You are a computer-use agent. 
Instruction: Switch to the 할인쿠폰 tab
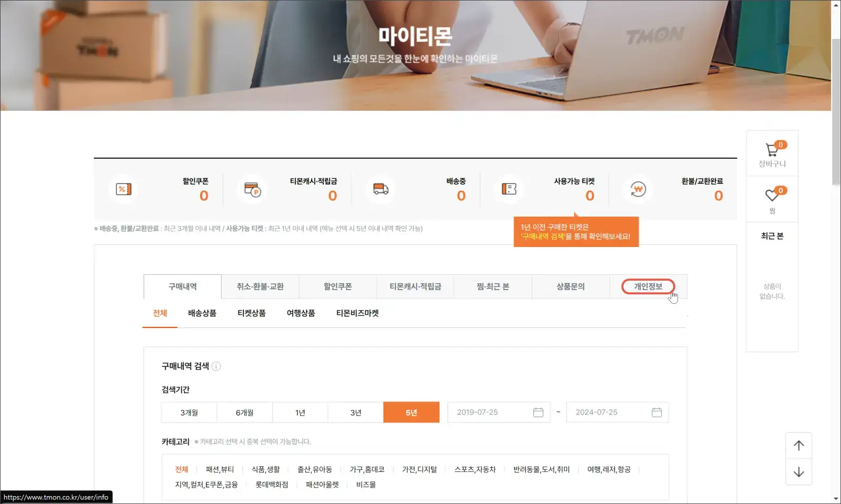pyautogui.click(x=337, y=286)
